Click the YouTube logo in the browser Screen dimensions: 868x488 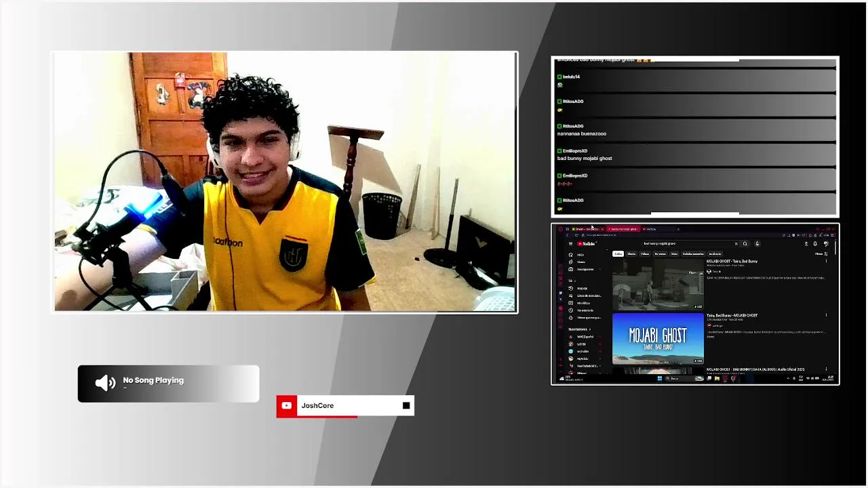pyautogui.click(x=586, y=244)
